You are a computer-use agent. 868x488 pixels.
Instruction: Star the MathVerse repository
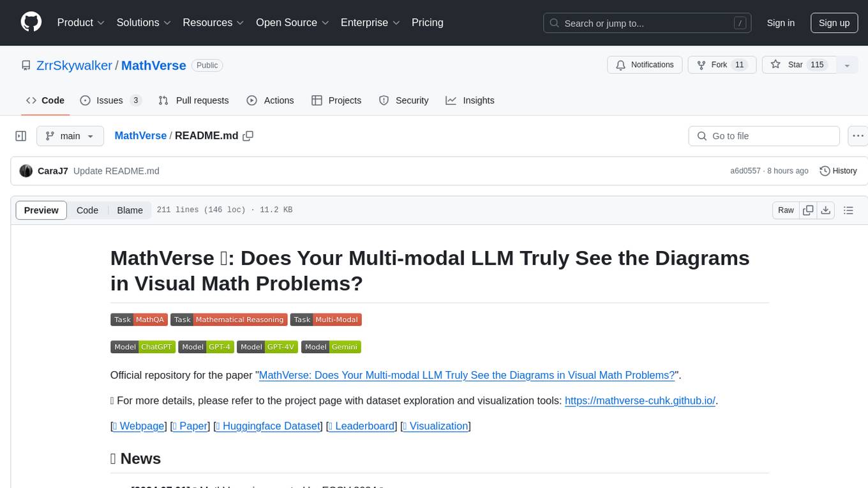click(x=798, y=65)
